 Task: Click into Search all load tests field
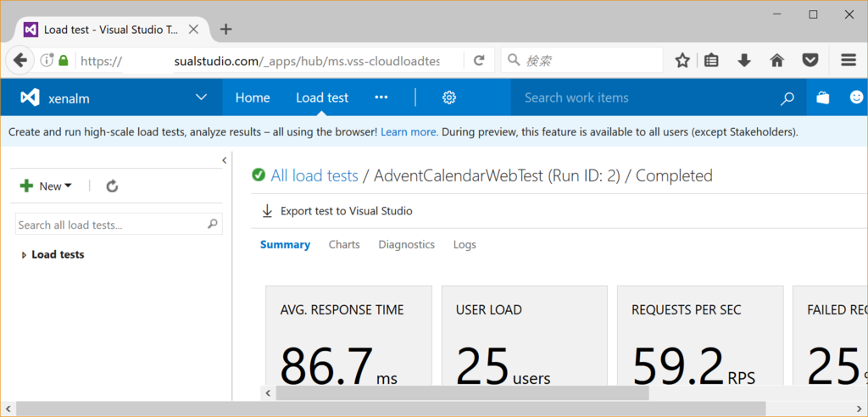tap(112, 225)
